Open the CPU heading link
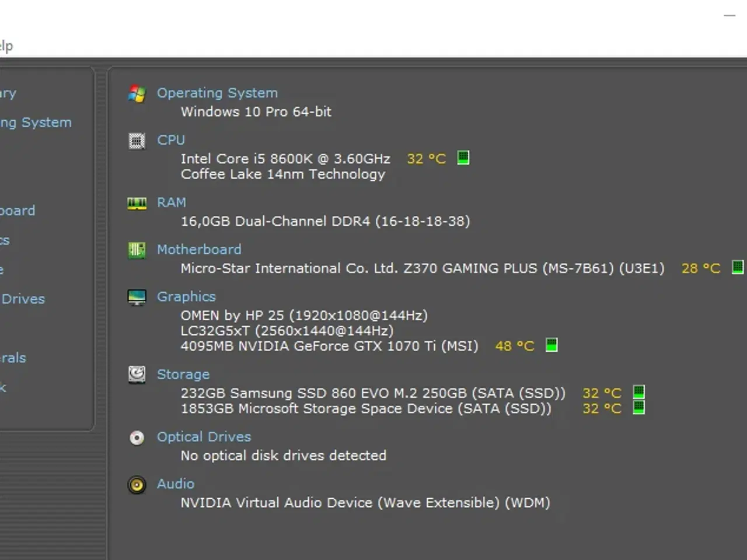 (x=171, y=140)
